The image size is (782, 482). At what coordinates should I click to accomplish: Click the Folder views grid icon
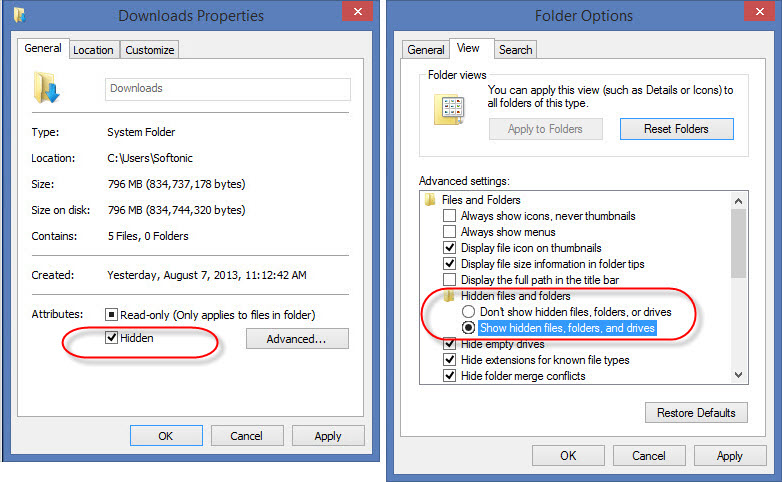coord(449,109)
